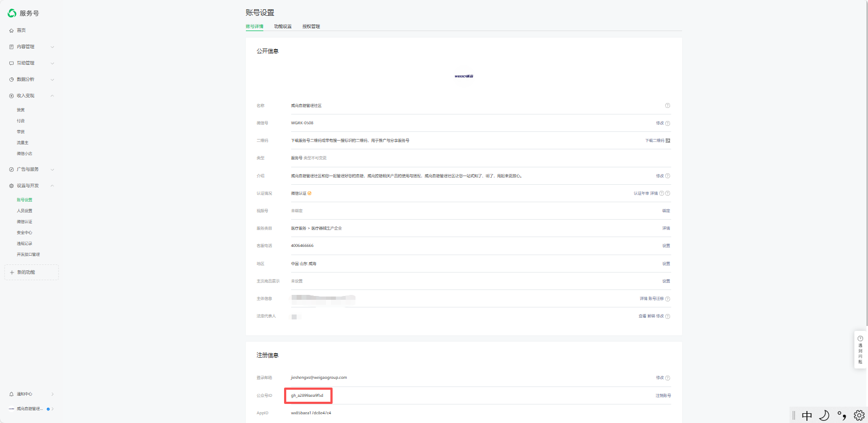
Task: Click rightmost help icon in 认证情况 row
Action: pos(668,194)
